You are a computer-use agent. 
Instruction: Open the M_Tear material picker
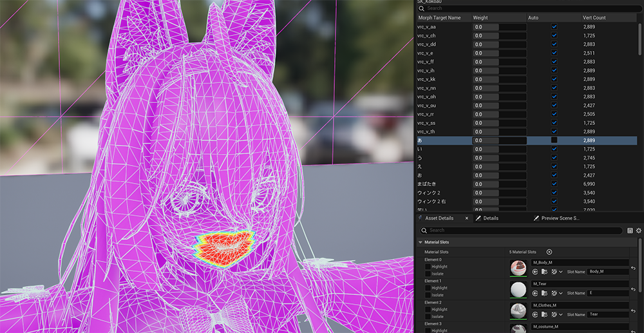tap(580, 284)
